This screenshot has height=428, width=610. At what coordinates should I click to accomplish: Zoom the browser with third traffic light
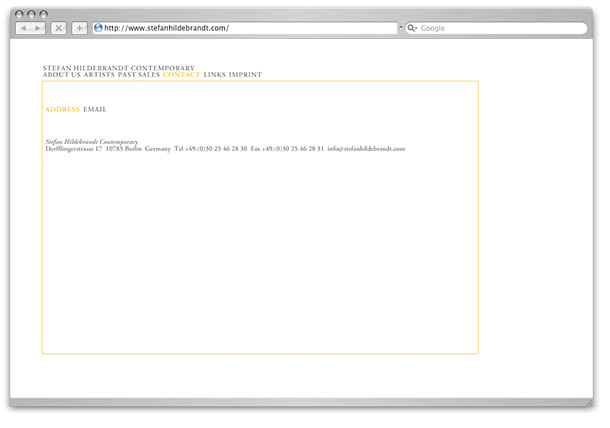coord(44,14)
